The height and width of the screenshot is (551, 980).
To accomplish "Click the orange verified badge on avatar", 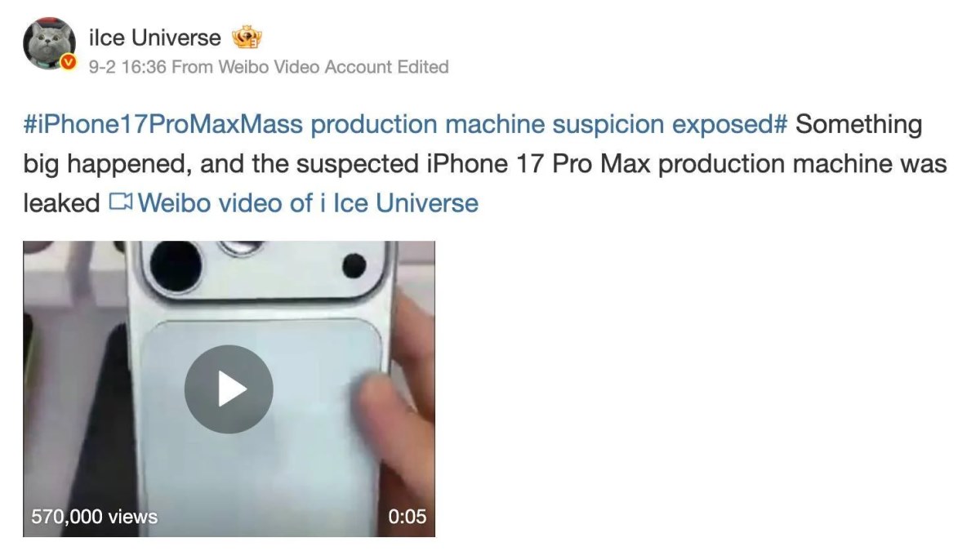I will tap(69, 63).
